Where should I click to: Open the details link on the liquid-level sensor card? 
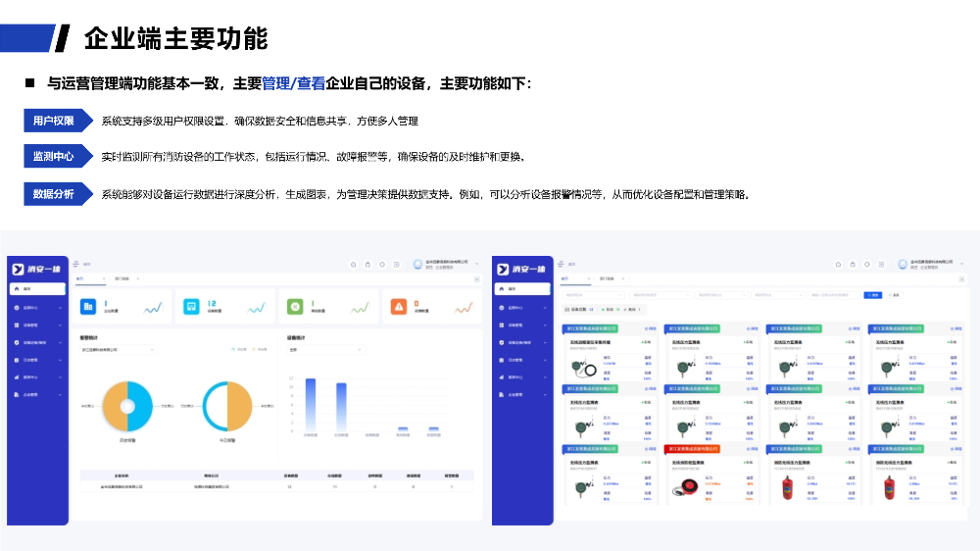[650, 328]
